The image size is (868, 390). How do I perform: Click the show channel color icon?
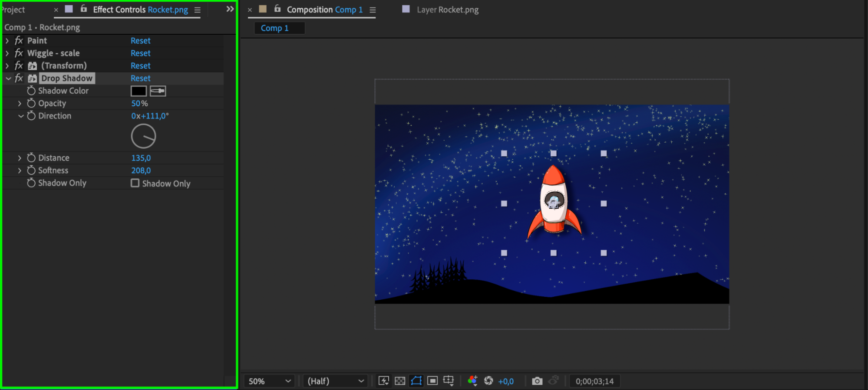click(x=472, y=381)
